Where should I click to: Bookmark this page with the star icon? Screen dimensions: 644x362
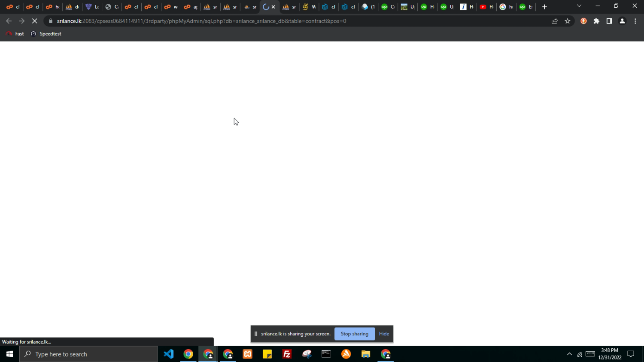click(x=568, y=21)
